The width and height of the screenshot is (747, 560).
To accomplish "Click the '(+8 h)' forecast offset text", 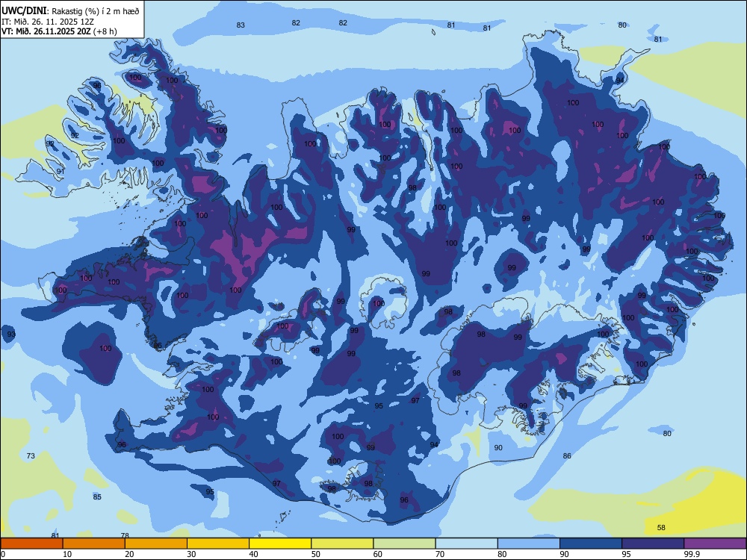I will point(106,31).
